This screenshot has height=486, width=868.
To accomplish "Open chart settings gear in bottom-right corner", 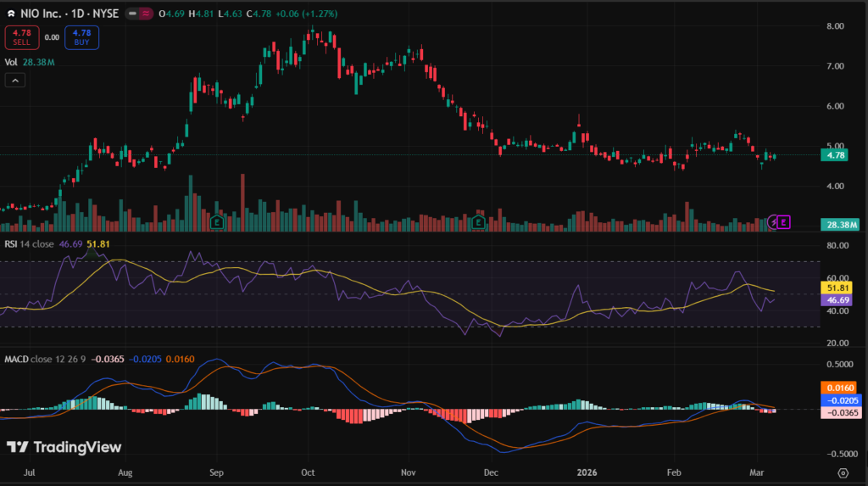I will pos(843,472).
